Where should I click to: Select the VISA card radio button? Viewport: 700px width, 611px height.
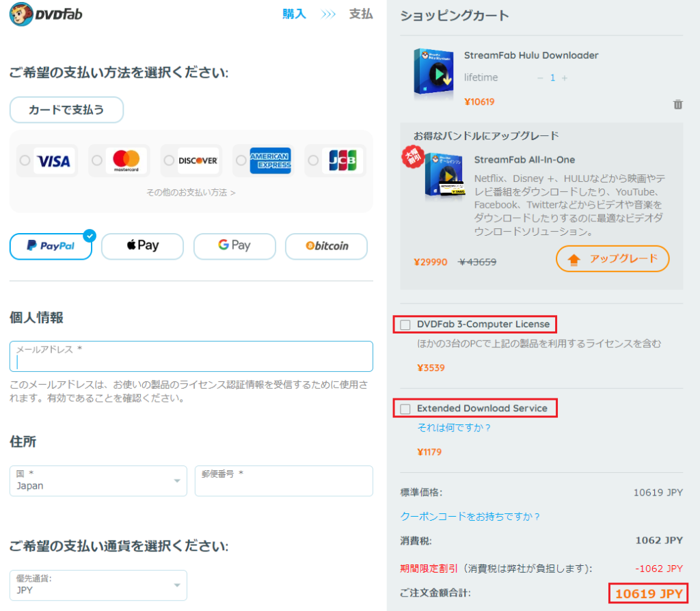[25, 160]
